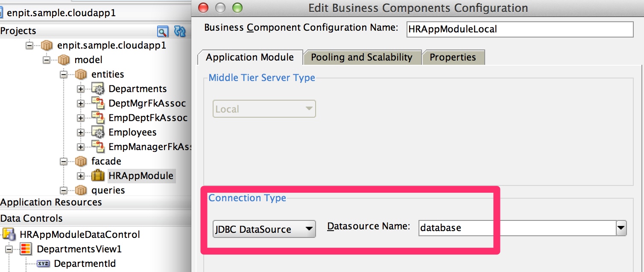
Task: Expand the Employees entity node
Action: tap(80, 133)
